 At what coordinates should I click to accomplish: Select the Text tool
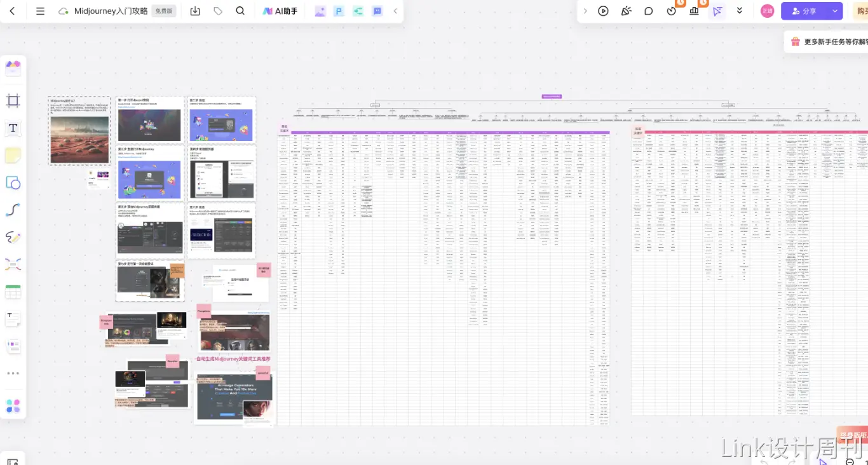point(13,128)
